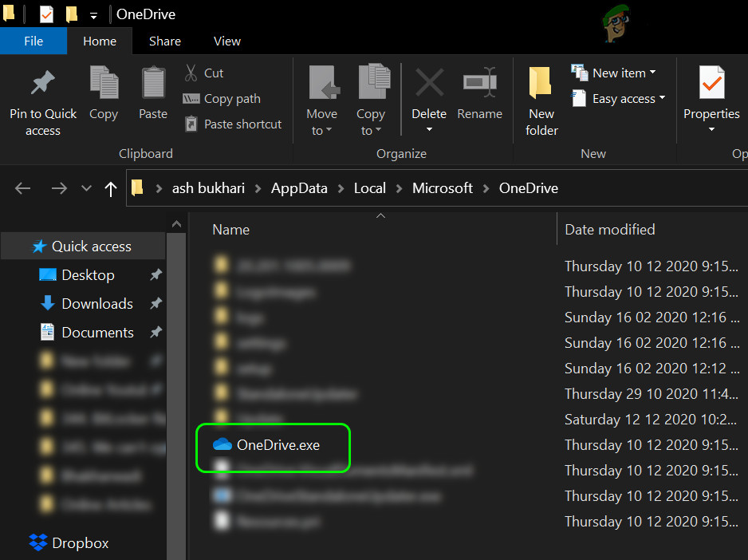Image resolution: width=748 pixels, height=560 pixels.
Task: Create a New folder
Action: [x=541, y=101]
